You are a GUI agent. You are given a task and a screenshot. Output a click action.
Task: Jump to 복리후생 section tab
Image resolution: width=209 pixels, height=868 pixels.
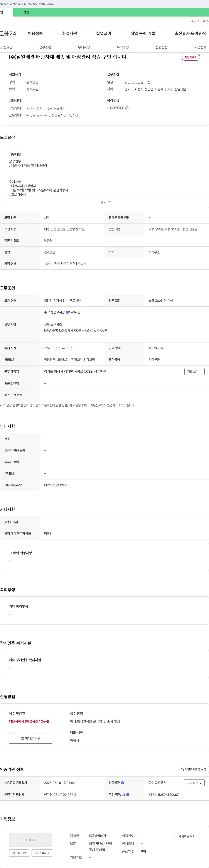point(123,47)
